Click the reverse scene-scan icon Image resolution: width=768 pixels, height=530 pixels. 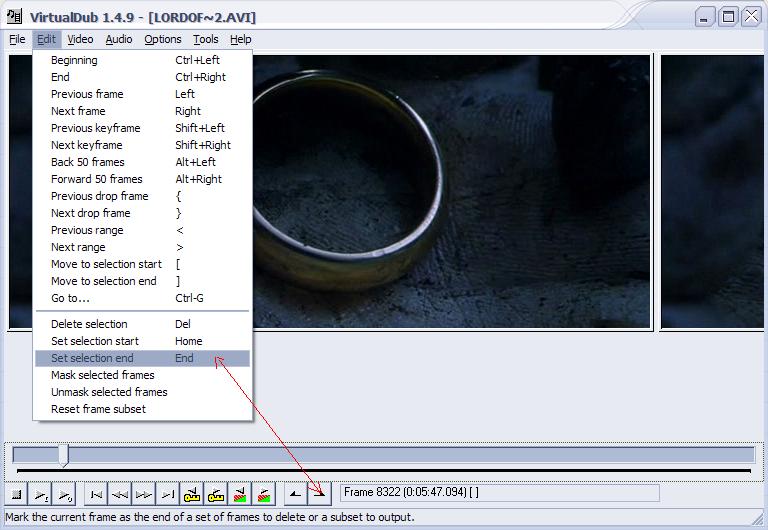(x=240, y=494)
